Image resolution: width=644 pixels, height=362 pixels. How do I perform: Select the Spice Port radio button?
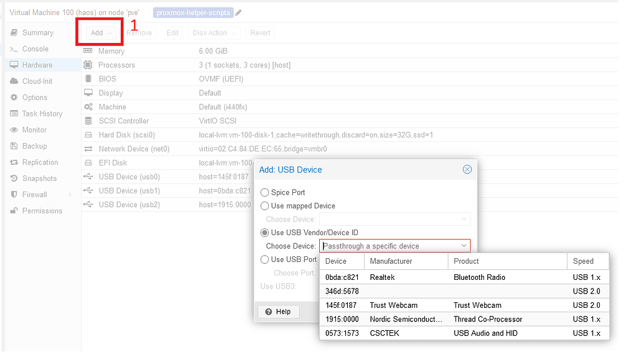(264, 192)
